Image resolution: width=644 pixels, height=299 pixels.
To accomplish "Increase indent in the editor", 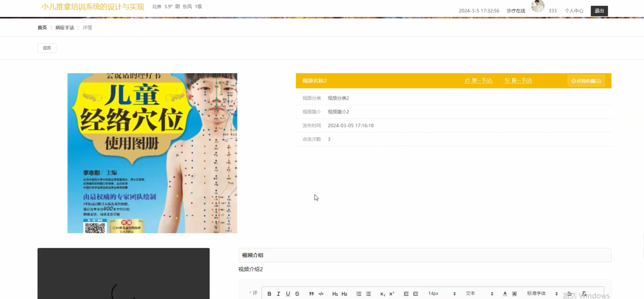I will (415, 294).
